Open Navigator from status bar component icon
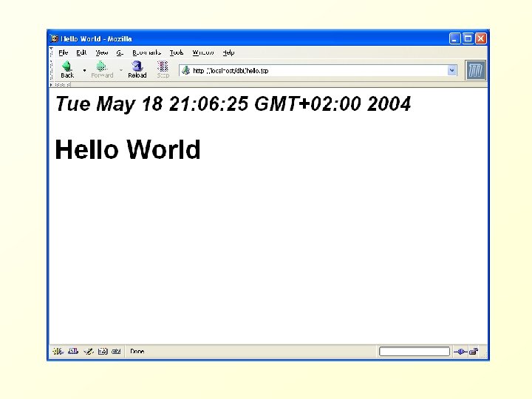The height and width of the screenshot is (399, 532). coord(58,352)
